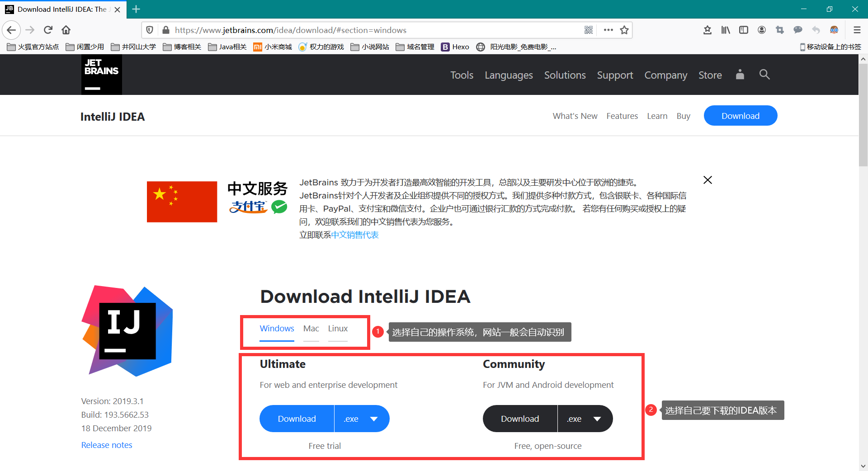
Task: Close the Chinese service banner
Action: pyautogui.click(x=708, y=180)
